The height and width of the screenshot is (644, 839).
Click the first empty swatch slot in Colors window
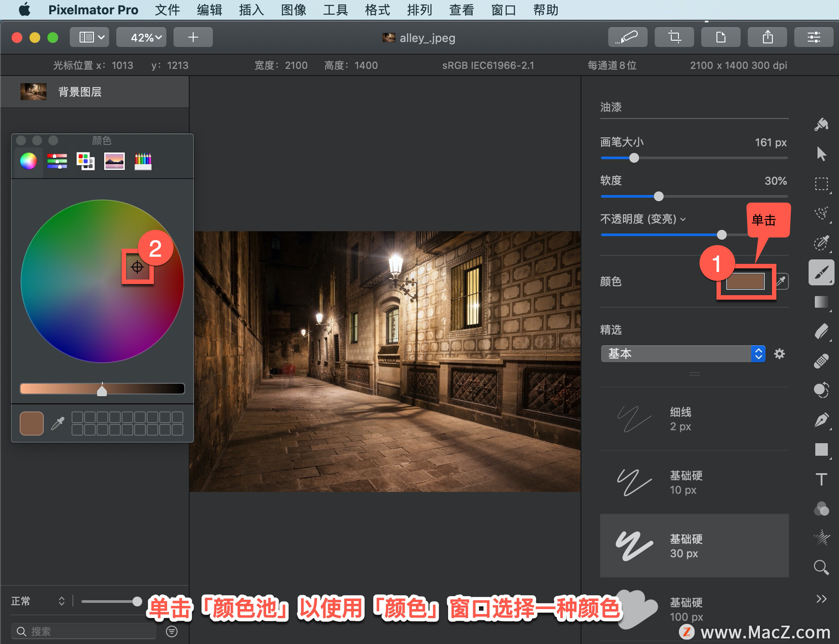point(77,417)
